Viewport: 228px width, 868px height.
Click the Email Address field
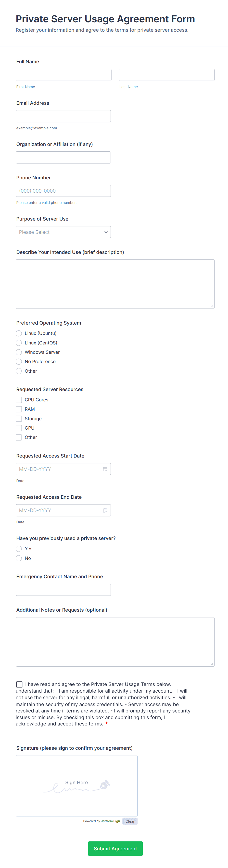tap(63, 116)
